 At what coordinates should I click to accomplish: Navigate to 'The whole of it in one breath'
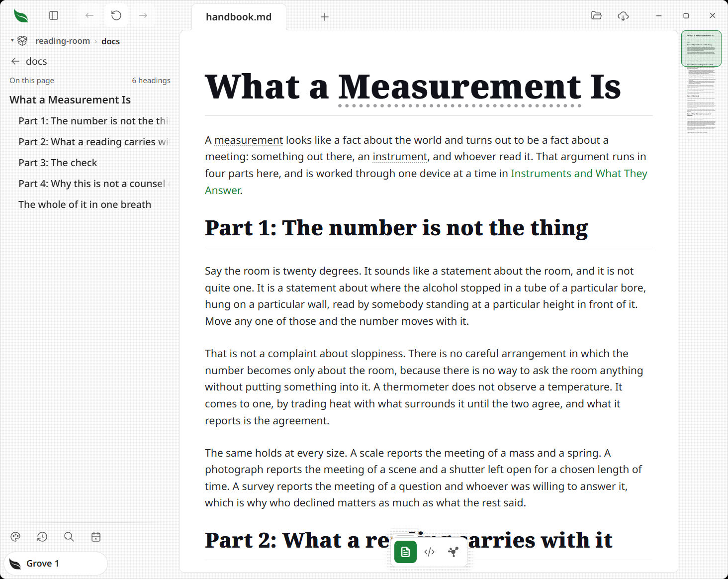point(85,204)
